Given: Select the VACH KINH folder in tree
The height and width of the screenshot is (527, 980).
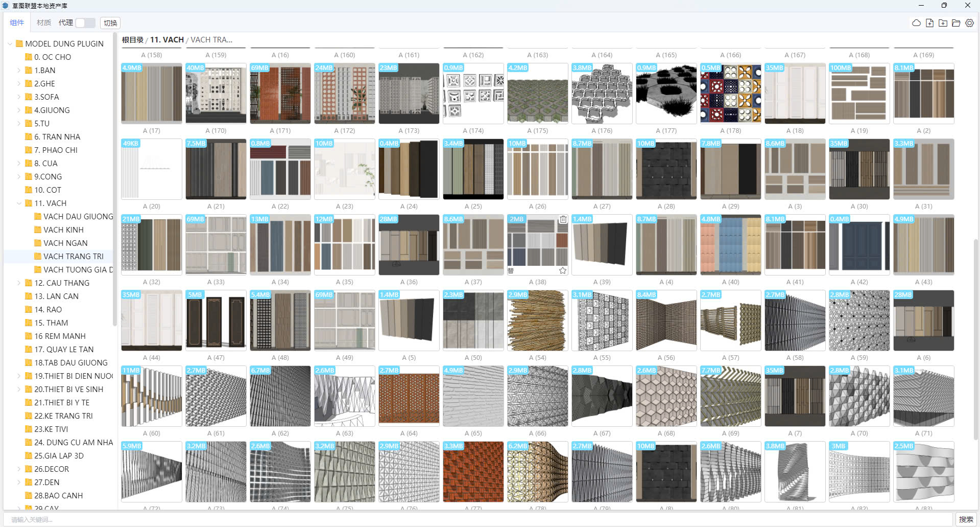Looking at the screenshot, I should [63, 230].
